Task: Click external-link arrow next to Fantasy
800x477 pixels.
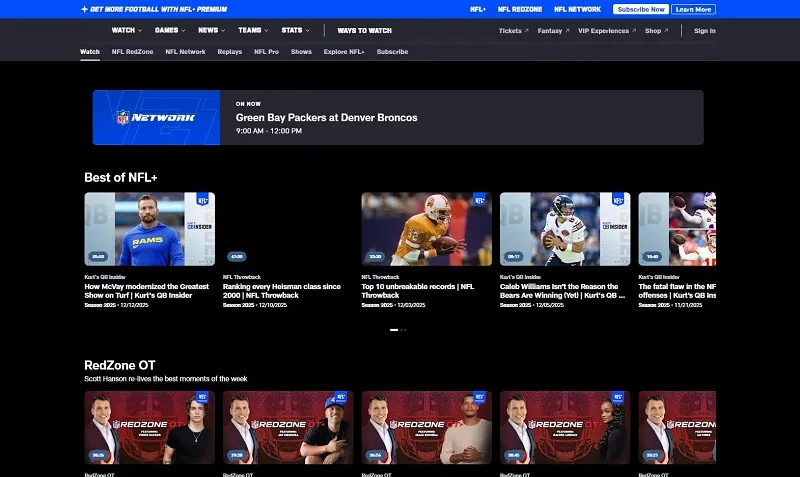Action: (x=567, y=31)
